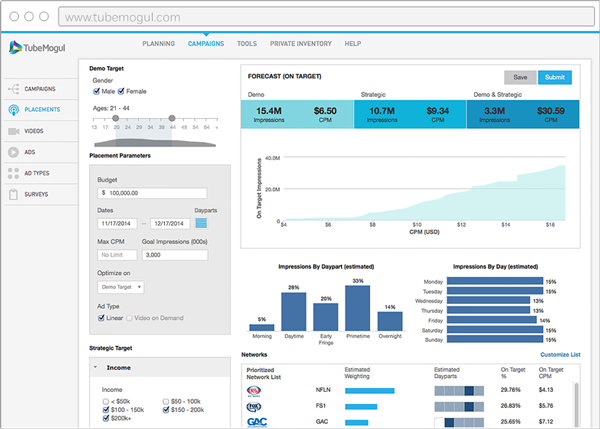Click the Daytime 28% bar
The image size is (600, 429).
294,312
